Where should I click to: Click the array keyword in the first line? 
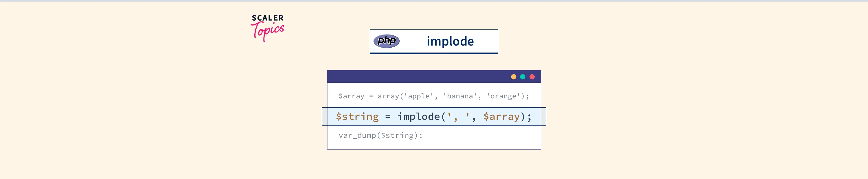pyautogui.click(x=388, y=96)
